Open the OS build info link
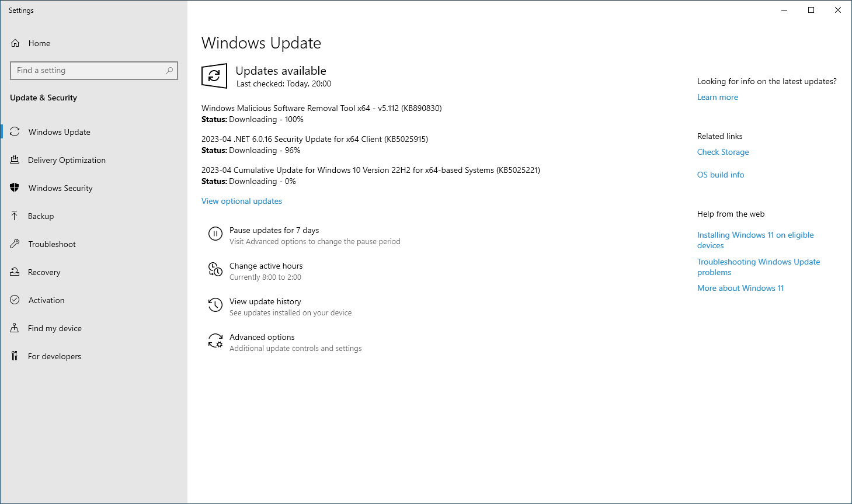The height and width of the screenshot is (504, 852). 721,175
